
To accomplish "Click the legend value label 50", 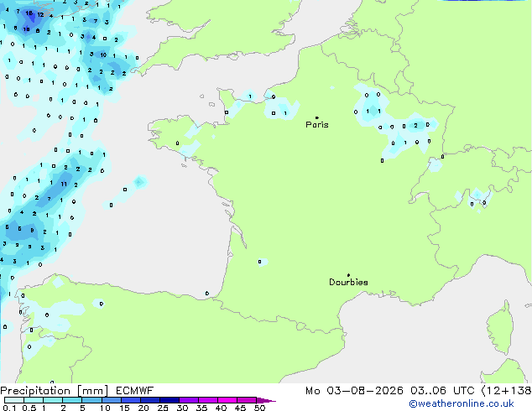I will pos(259,408).
